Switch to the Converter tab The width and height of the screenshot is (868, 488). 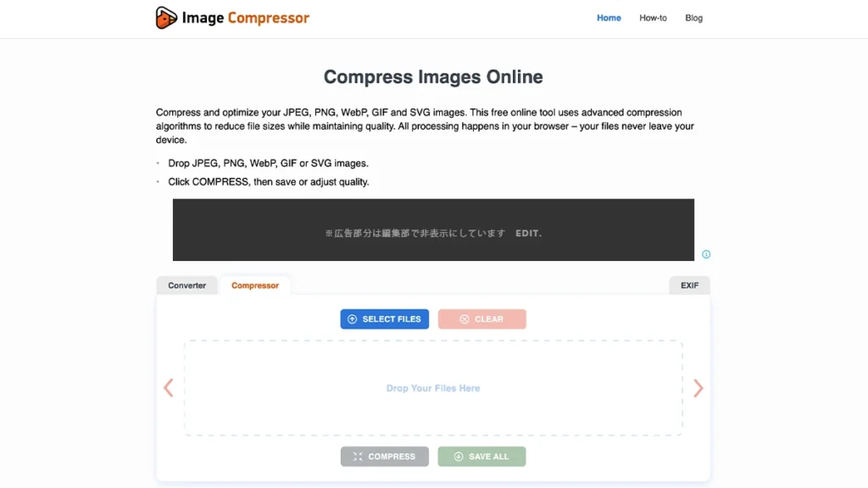187,286
